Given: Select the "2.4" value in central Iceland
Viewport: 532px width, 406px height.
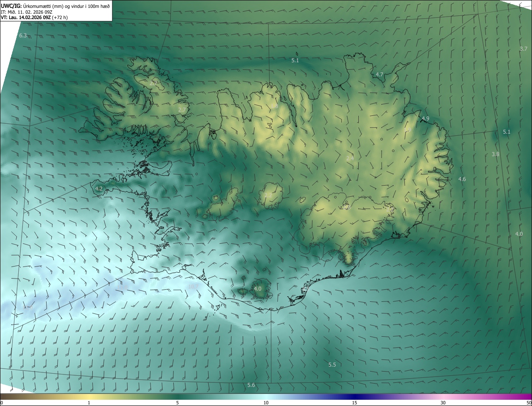Looking at the screenshot, I should [350, 158].
